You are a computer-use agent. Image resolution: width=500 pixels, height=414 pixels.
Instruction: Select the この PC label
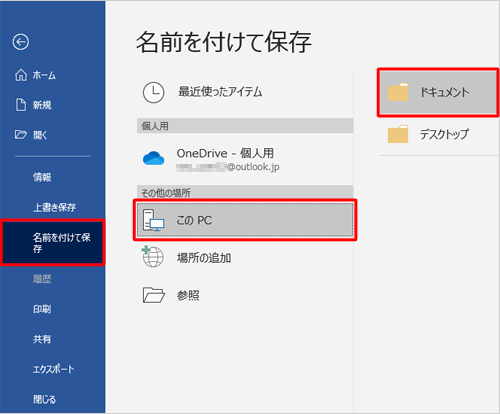pos(194,220)
